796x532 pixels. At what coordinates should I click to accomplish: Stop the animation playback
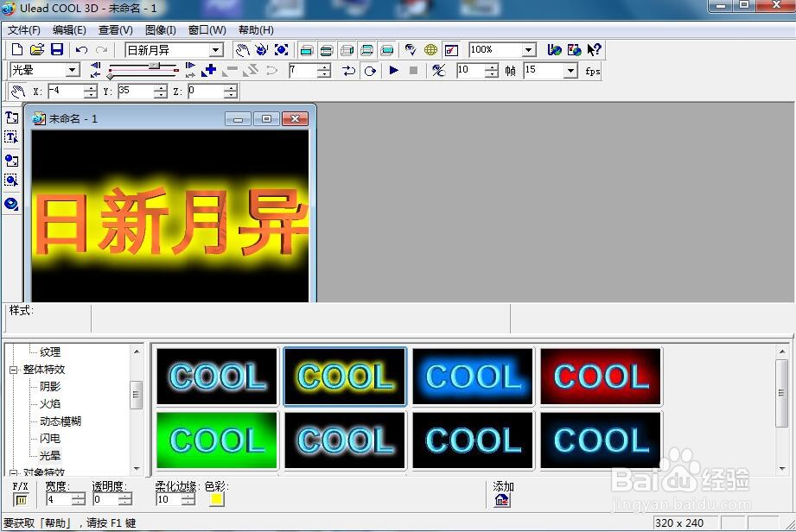pos(413,70)
